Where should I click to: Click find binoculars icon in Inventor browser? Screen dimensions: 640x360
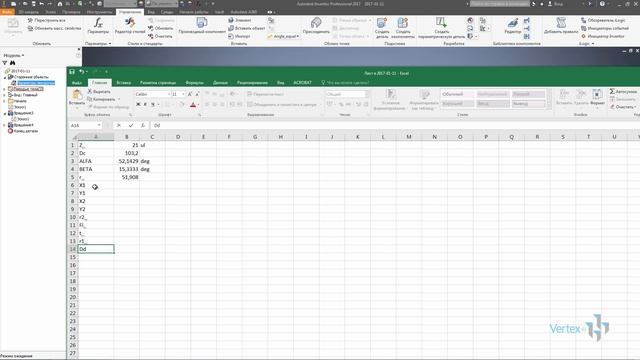point(13,63)
